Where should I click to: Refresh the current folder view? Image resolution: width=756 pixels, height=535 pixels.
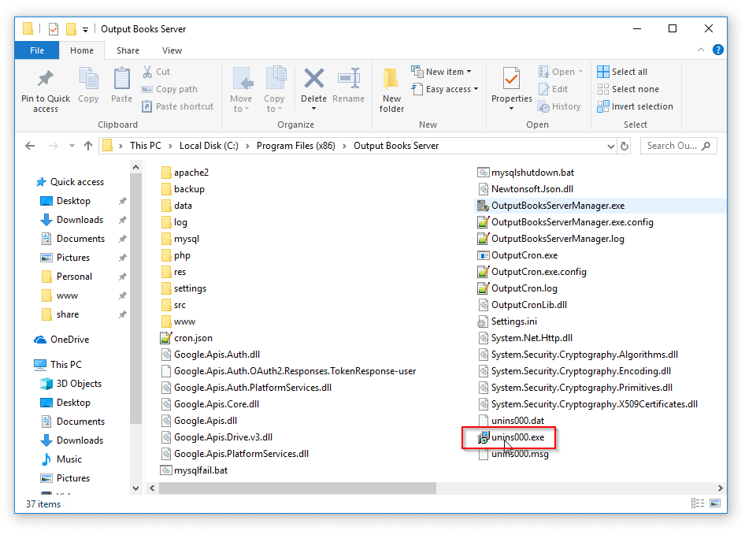(624, 146)
